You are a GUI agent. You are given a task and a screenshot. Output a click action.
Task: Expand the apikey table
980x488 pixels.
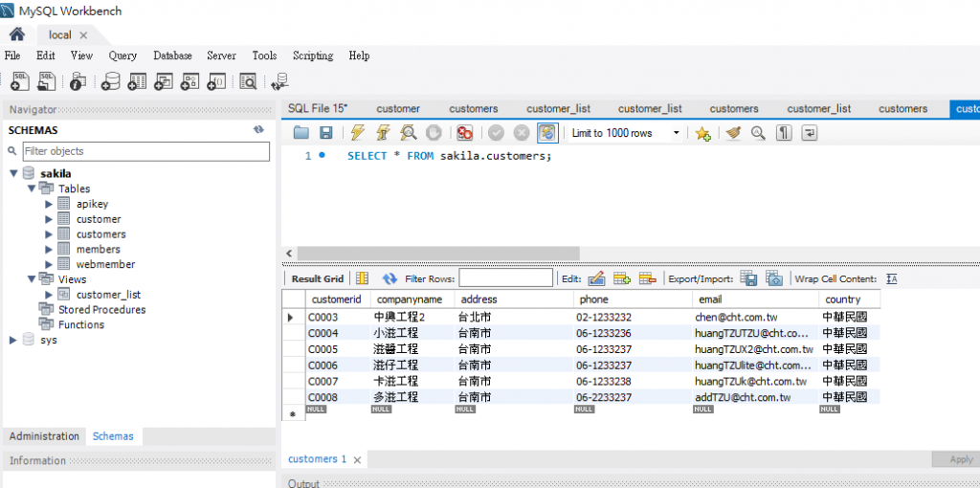tap(49, 204)
